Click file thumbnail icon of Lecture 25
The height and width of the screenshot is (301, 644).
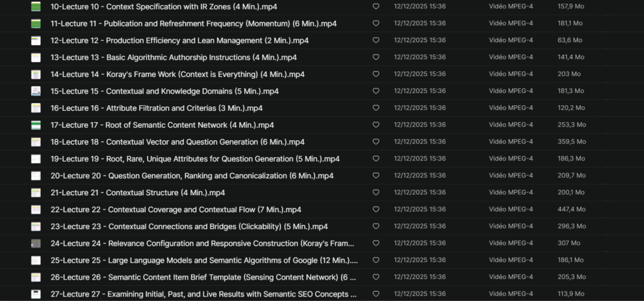click(x=36, y=260)
